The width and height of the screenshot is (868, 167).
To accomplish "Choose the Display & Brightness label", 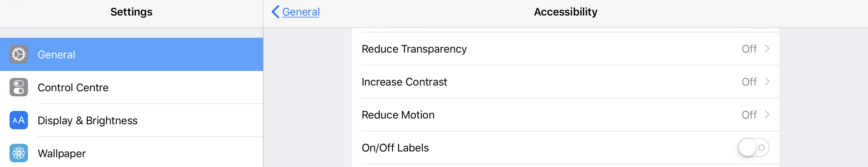I will pos(87,120).
